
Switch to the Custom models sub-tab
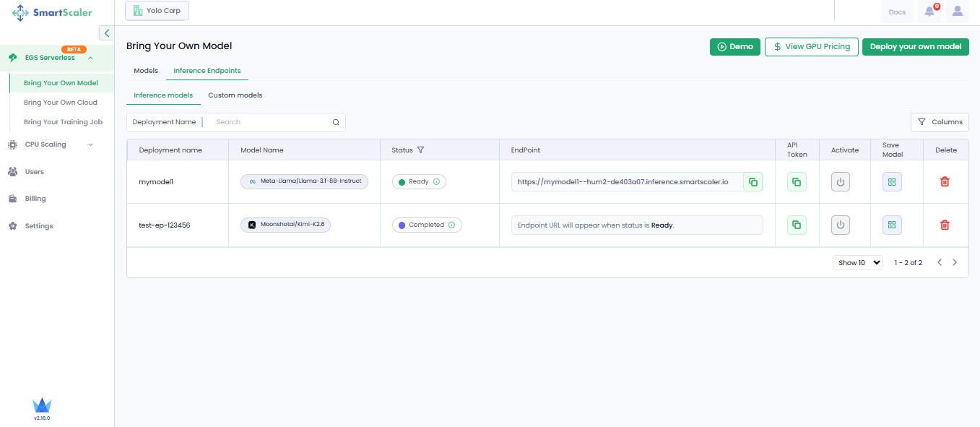tap(235, 95)
